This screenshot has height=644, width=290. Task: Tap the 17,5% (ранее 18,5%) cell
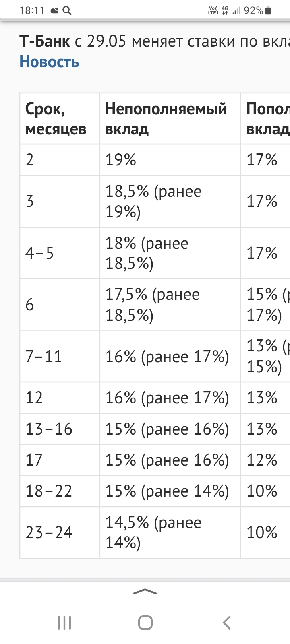point(170,305)
